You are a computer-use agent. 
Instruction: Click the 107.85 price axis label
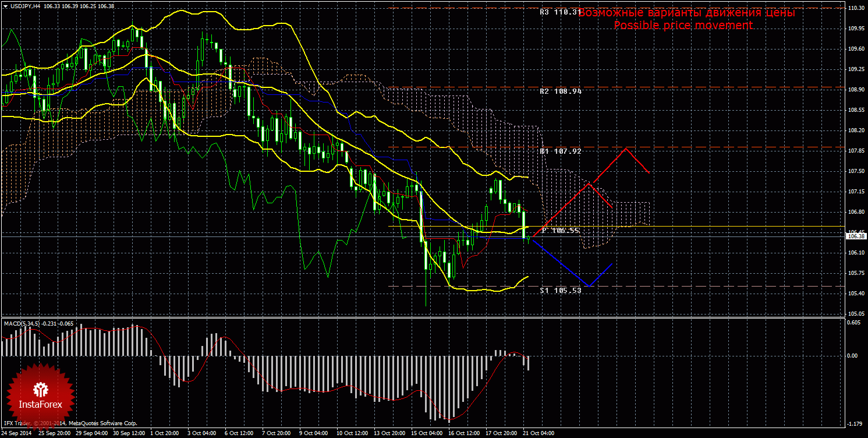tap(856, 151)
